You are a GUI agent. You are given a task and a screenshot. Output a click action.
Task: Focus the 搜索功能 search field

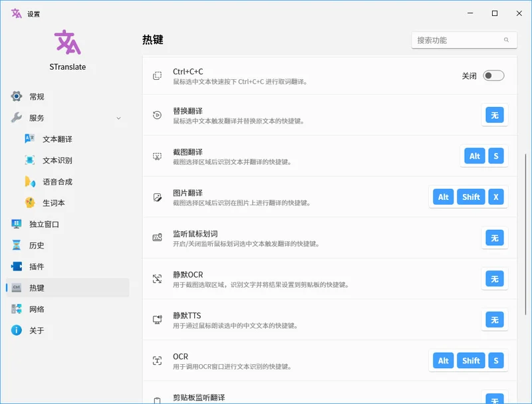[464, 41]
